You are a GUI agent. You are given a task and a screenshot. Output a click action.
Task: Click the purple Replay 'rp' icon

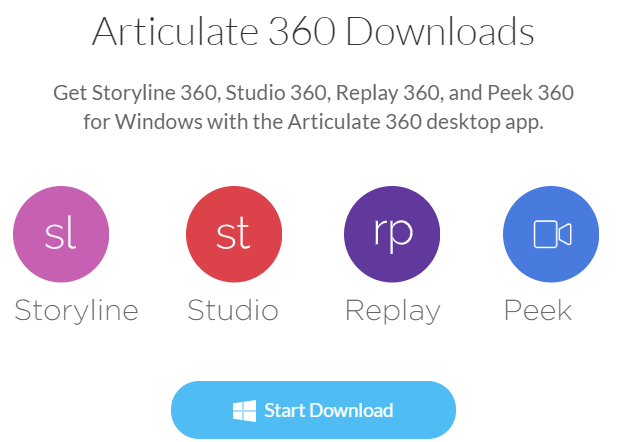392,234
